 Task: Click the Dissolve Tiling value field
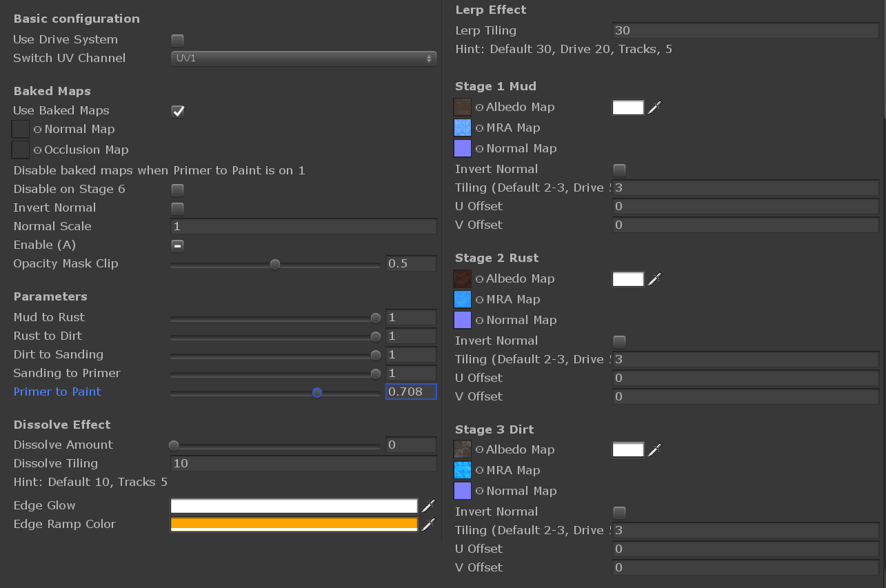pyautogui.click(x=303, y=463)
